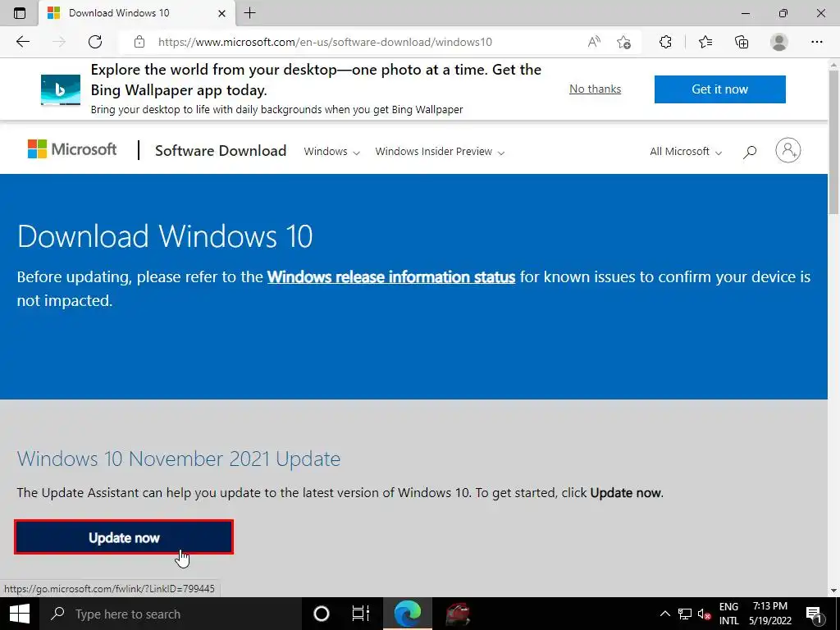The height and width of the screenshot is (630, 840).
Task: Open Settings and more menu
Action: point(816,42)
